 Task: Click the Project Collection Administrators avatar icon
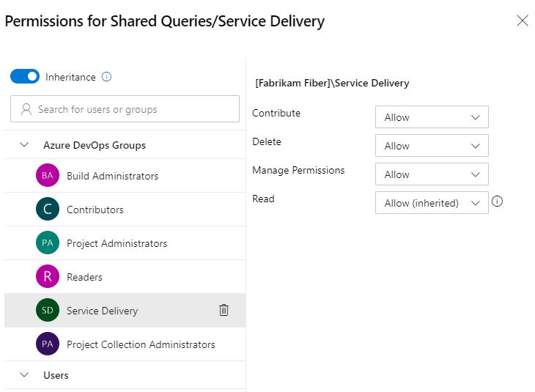tap(47, 344)
